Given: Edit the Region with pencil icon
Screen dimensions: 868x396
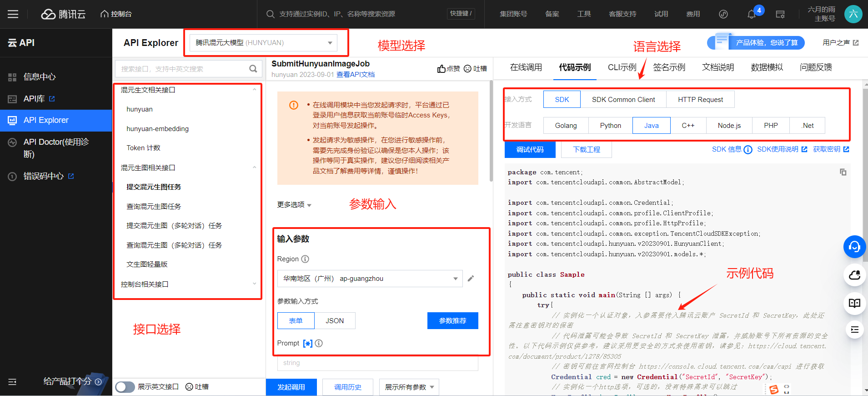Looking at the screenshot, I should click(x=471, y=279).
